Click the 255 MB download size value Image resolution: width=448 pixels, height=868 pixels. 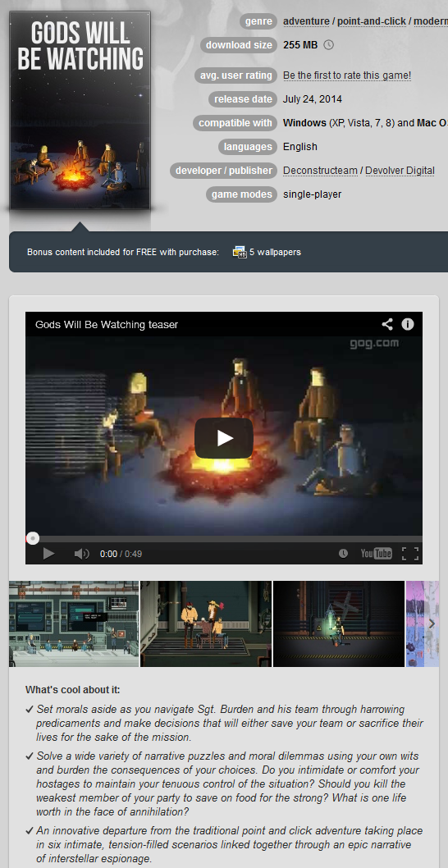pos(300,45)
